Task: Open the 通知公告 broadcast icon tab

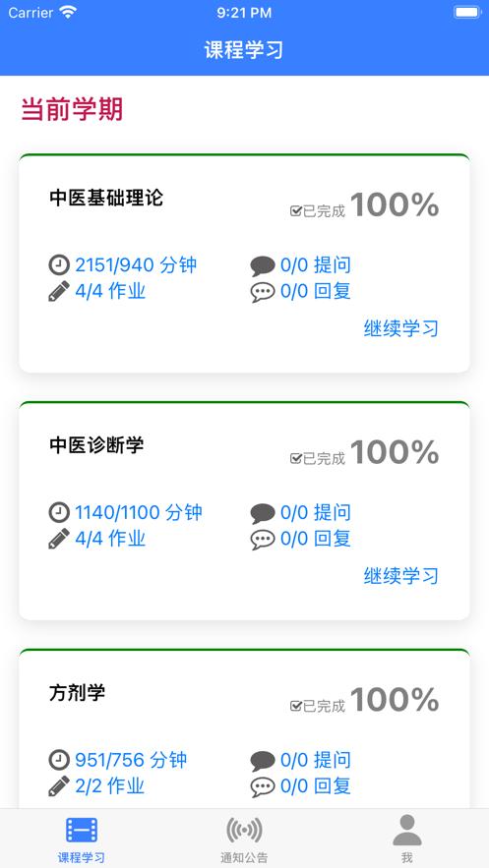Action: coord(244,830)
